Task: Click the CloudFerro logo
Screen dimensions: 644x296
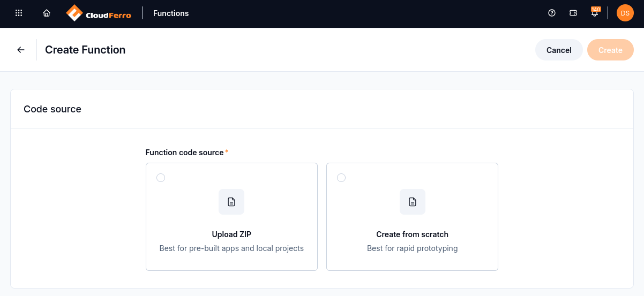Action: (x=99, y=13)
